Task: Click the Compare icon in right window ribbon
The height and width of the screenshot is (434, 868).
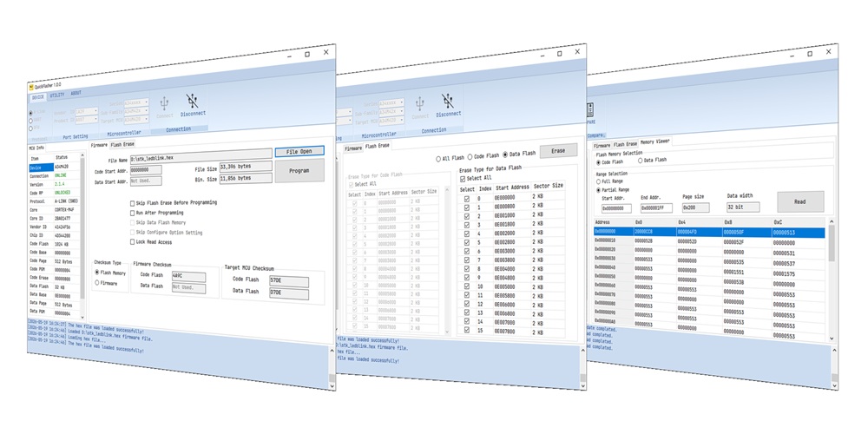Action: [x=591, y=109]
